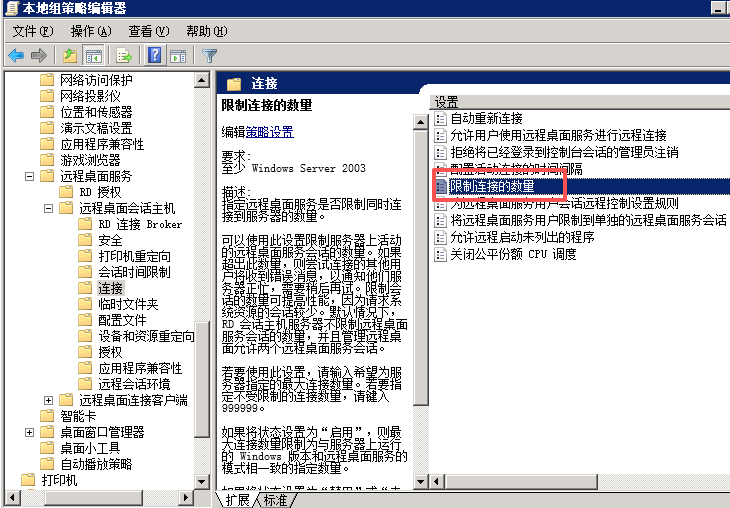
Task: Click the Up one level folder icon
Action: [x=70, y=56]
